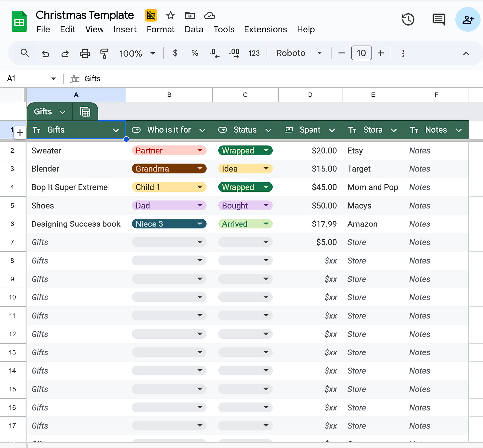This screenshot has width=483, height=448.
Task: Click the redo arrow icon
Action: tap(65, 53)
